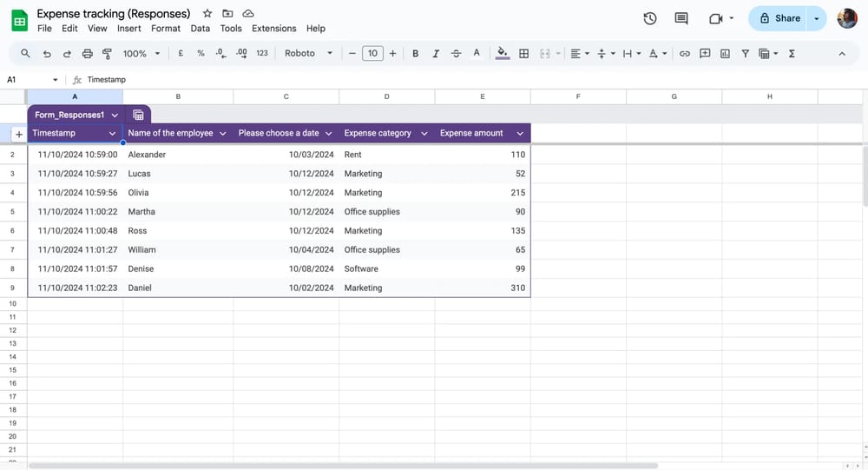Image resolution: width=868 pixels, height=470 pixels.
Task: Open the Data menu
Action: point(200,29)
